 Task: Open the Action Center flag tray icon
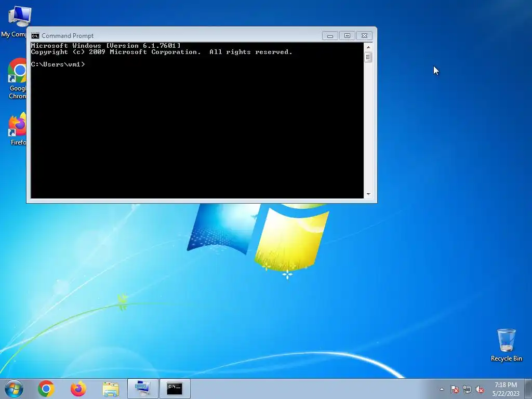coord(454,389)
